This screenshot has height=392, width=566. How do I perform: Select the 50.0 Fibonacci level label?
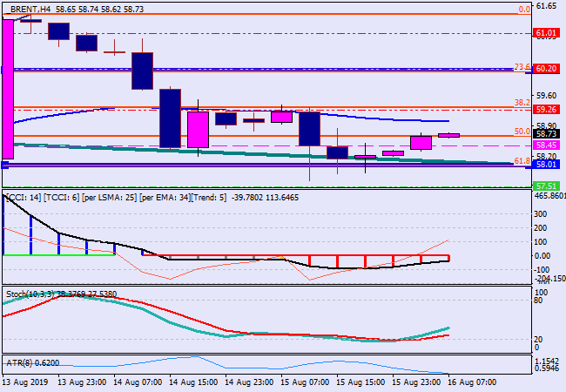tap(522, 132)
